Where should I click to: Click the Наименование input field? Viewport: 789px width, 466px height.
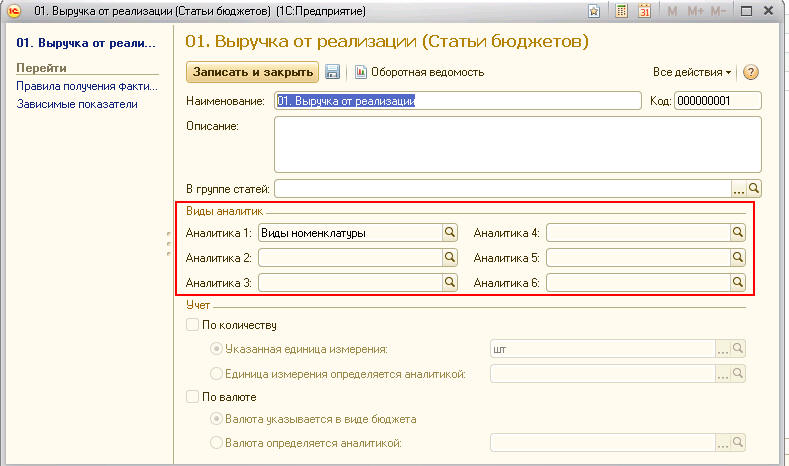[458, 101]
